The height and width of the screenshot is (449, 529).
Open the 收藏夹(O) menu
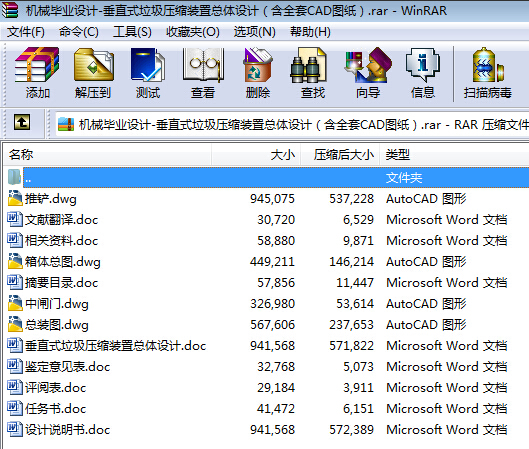[x=193, y=32]
